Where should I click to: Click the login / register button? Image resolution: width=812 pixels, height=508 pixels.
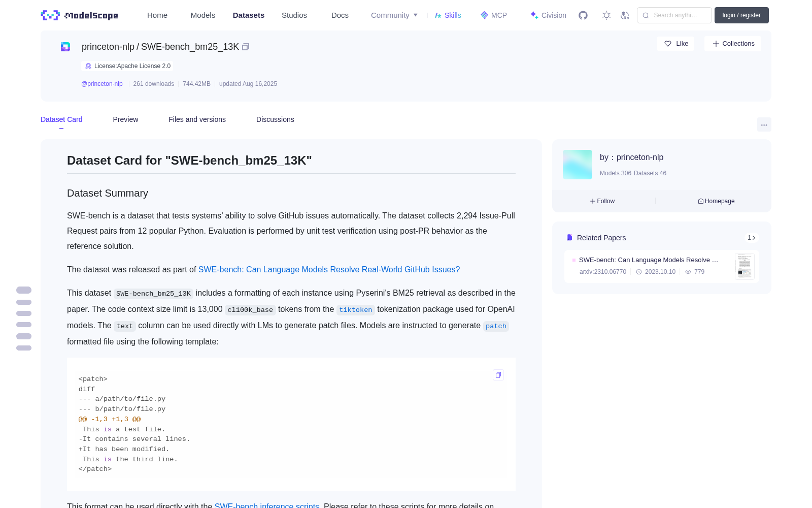pos(741,15)
